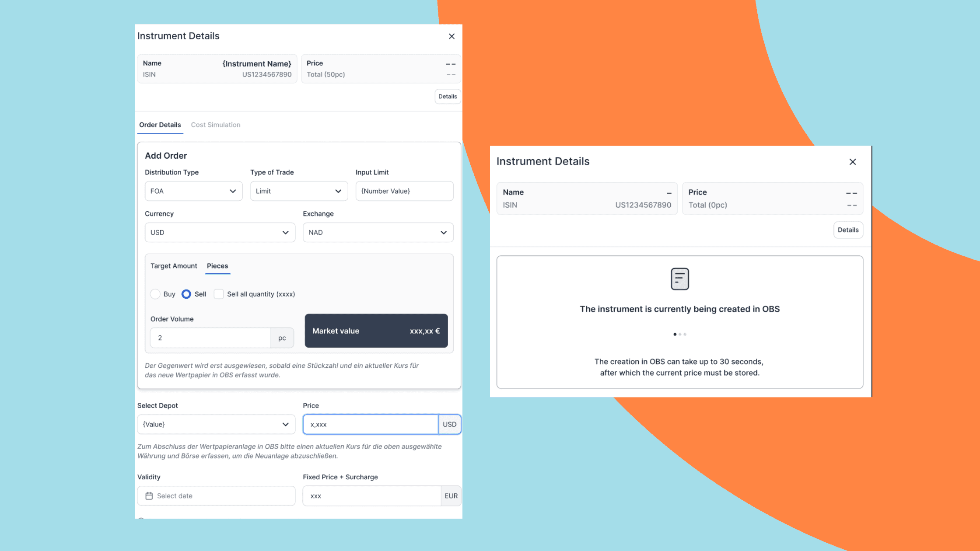This screenshot has width=980, height=551.
Task: Close the left Instrument Details panel
Action: pos(451,36)
